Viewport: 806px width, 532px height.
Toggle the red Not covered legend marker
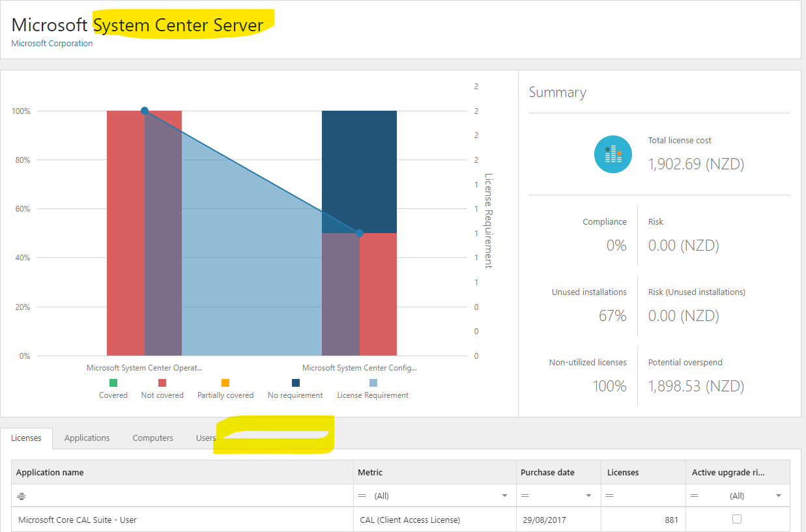click(x=162, y=383)
